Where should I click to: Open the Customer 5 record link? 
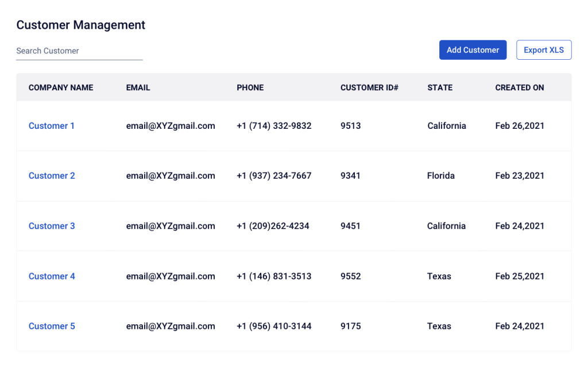pyautogui.click(x=52, y=326)
